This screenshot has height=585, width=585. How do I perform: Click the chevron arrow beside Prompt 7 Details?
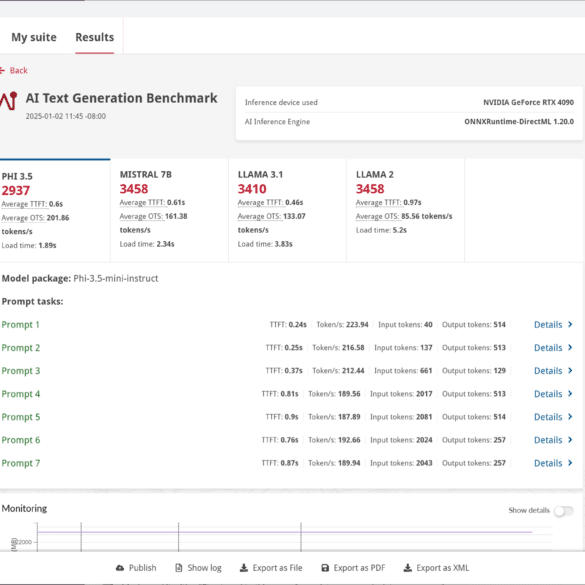[x=570, y=463]
